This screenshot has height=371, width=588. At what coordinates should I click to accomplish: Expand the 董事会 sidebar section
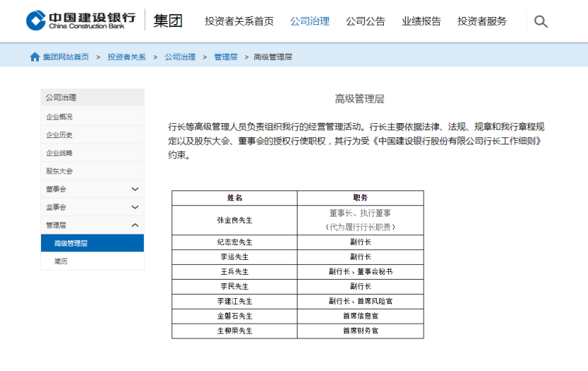coord(135,189)
